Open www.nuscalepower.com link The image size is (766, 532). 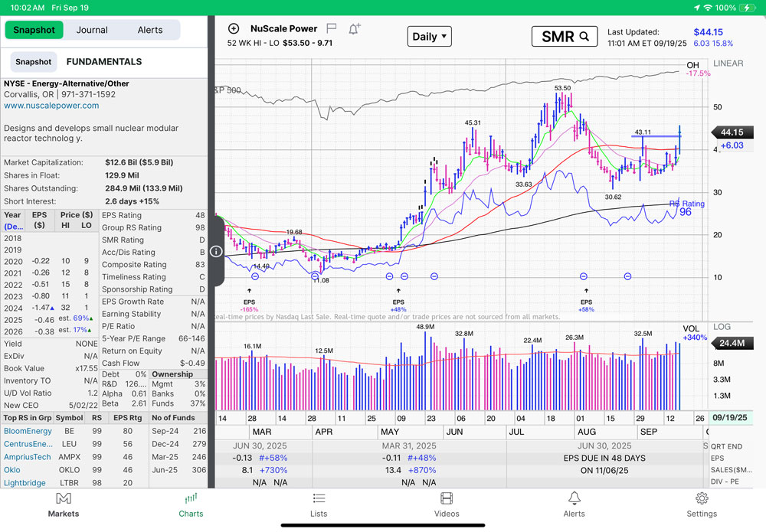tap(51, 106)
